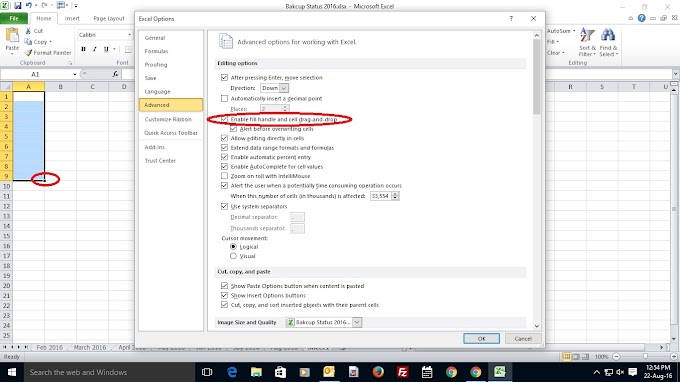Open Find & Select binoculars icon
The width and height of the screenshot is (680, 382).
608,42
